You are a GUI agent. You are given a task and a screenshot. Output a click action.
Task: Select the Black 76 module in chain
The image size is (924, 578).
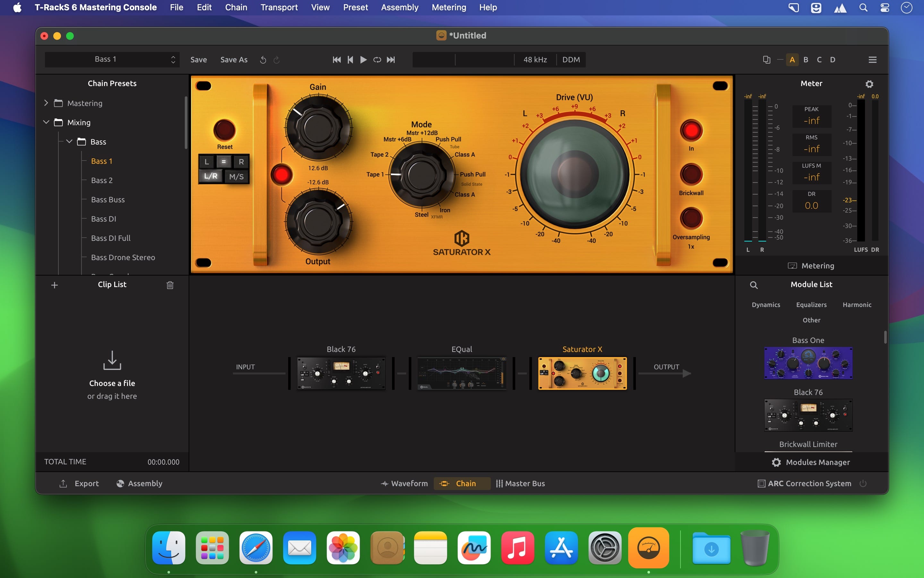341,373
